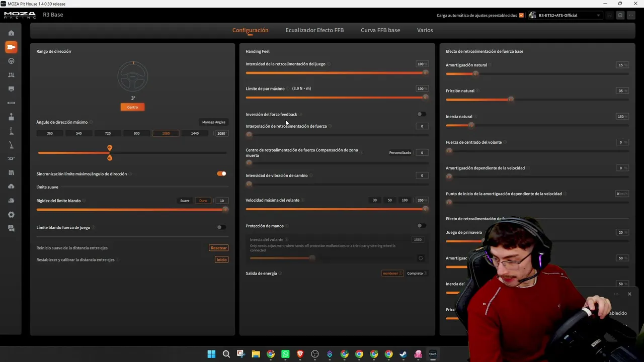Open WhatsApp from the taskbar
Screen dimensions: 644x362
(x=285, y=354)
